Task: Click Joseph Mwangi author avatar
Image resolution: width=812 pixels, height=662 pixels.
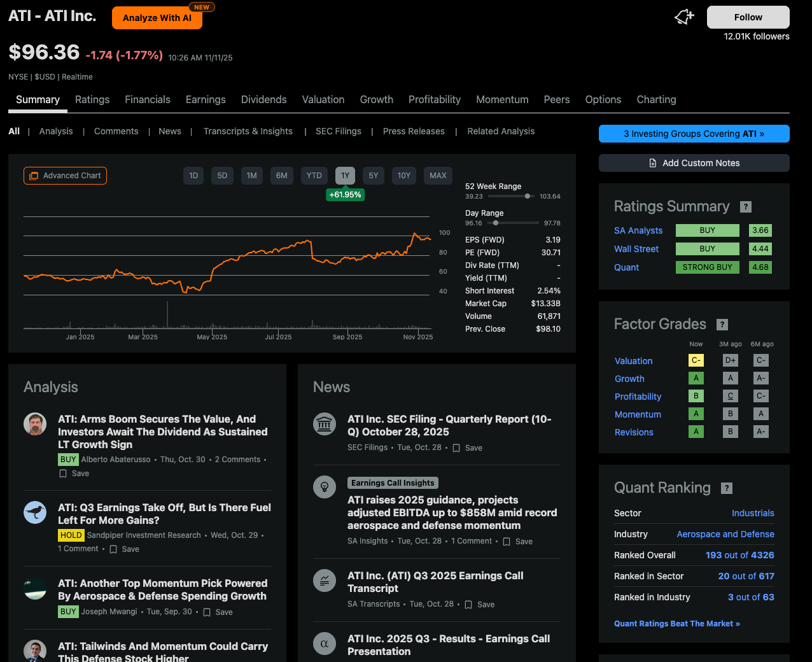Action: pos(35,588)
